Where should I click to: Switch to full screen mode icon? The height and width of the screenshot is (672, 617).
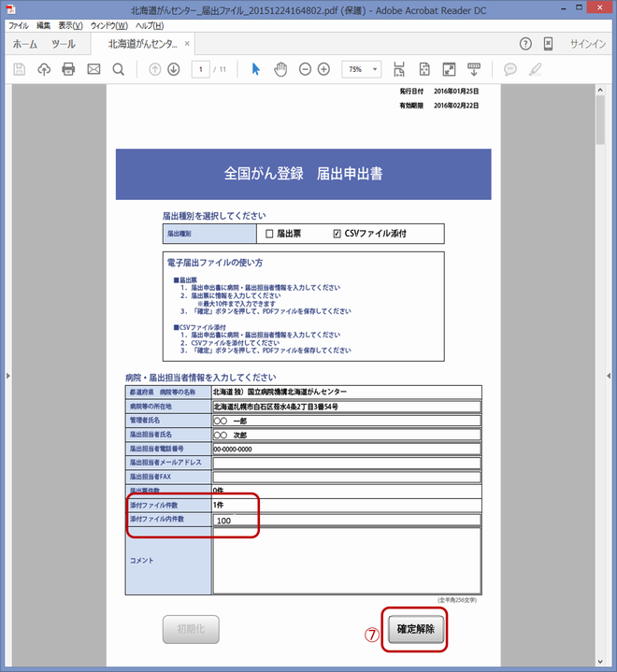coord(449,69)
